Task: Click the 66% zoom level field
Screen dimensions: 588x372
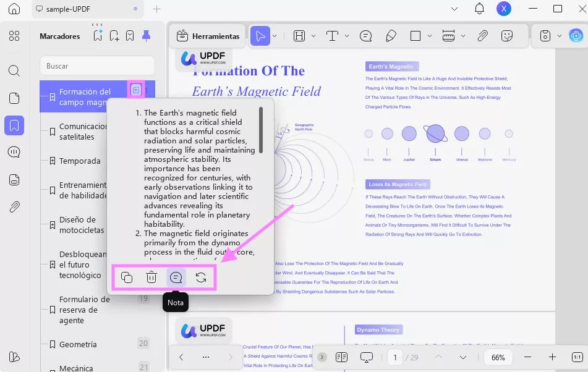Action: (x=498, y=357)
